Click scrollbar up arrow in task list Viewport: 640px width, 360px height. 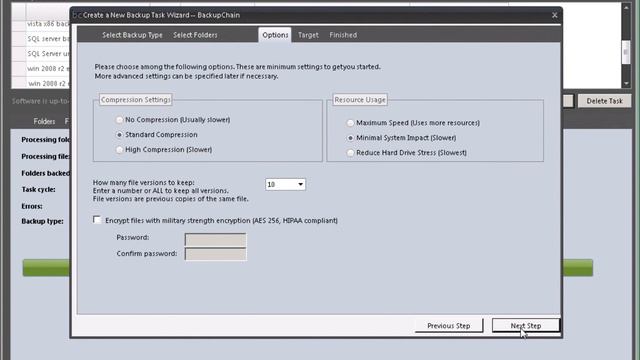coord(626,7)
